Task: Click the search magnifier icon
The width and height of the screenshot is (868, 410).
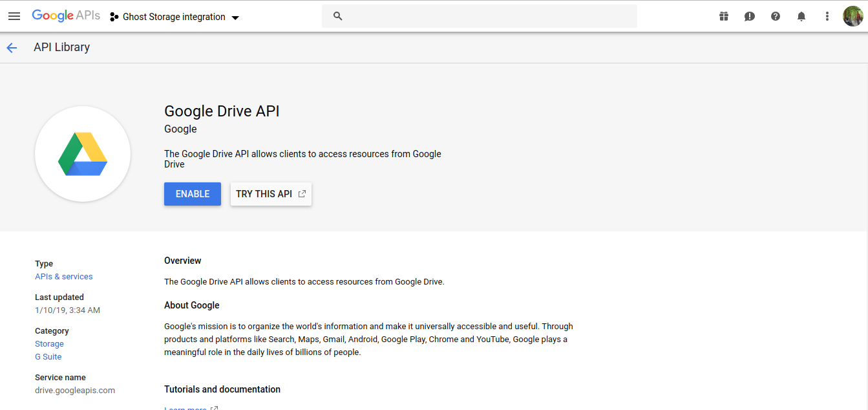Action: (337, 16)
